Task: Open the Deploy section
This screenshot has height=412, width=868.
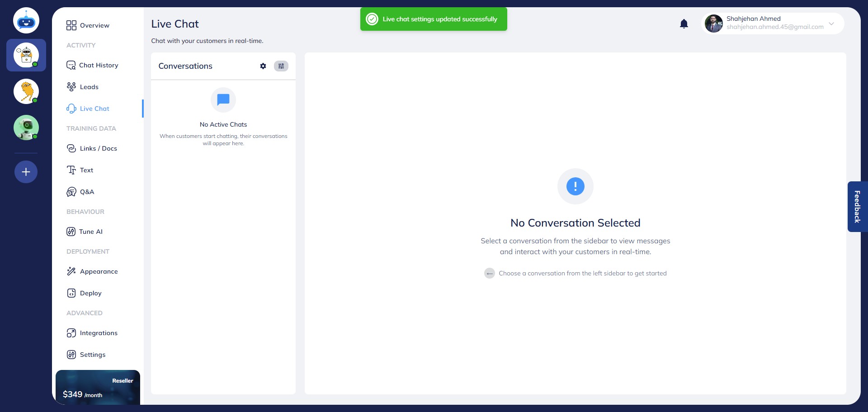Action: (90, 293)
